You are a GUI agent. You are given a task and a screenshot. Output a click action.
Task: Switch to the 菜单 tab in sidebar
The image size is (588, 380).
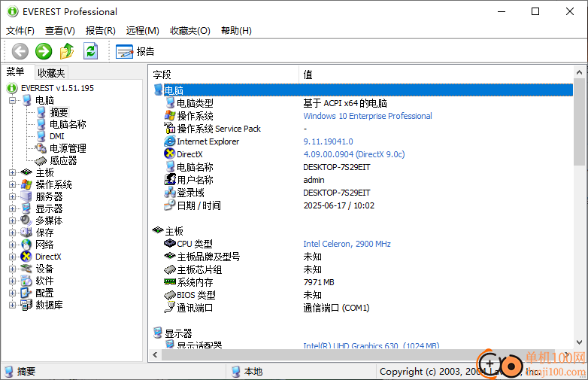tap(15, 71)
